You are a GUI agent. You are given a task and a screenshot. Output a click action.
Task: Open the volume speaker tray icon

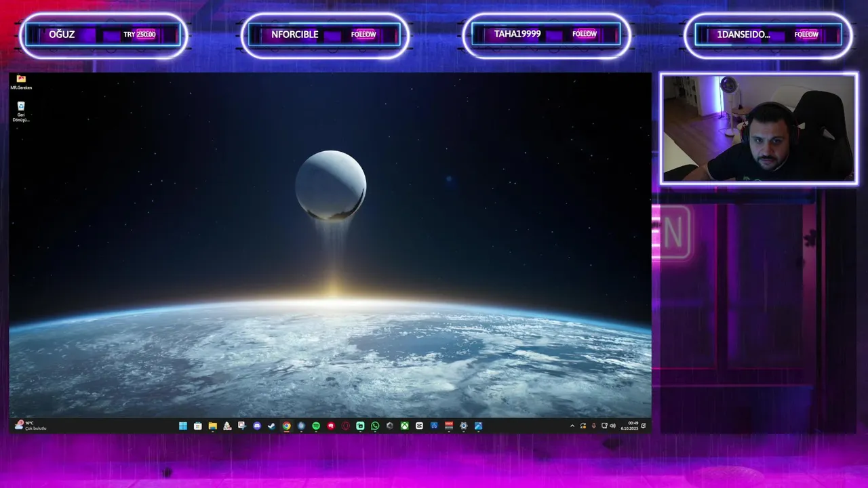coord(612,426)
